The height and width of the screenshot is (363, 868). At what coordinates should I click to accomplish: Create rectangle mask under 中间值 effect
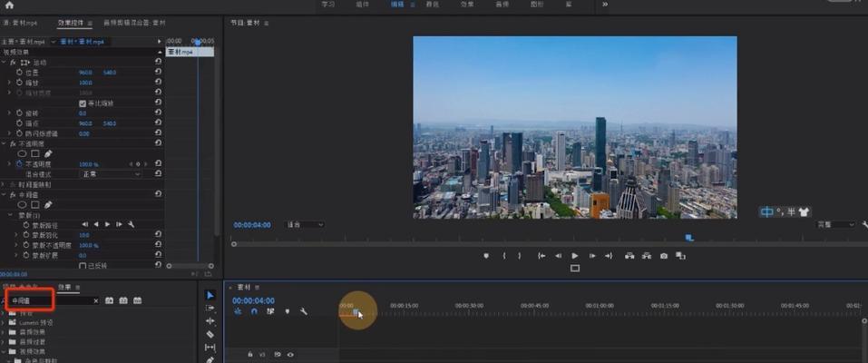pyautogui.click(x=34, y=204)
